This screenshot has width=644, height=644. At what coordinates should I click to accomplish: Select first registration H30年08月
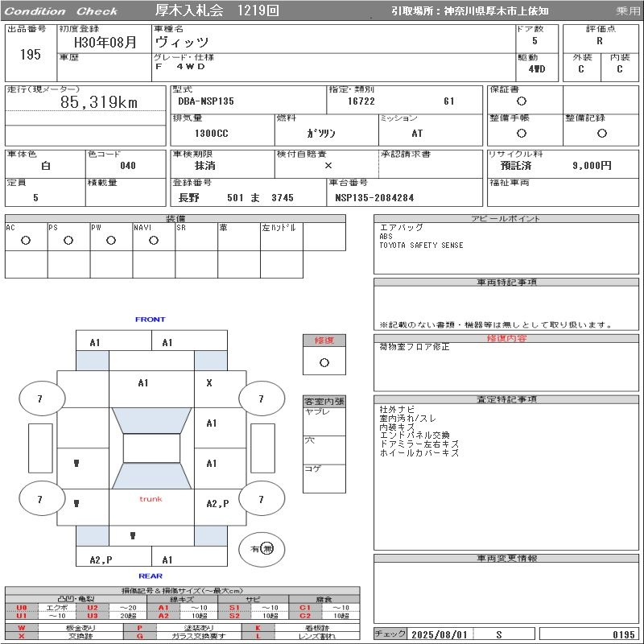tap(105, 43)
